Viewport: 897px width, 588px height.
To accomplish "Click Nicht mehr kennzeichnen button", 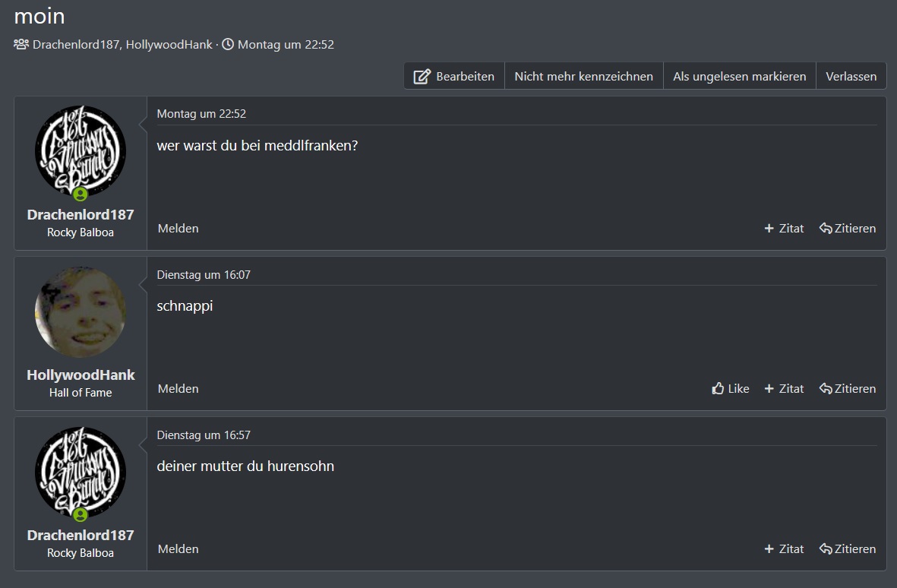I will point(583,77).
